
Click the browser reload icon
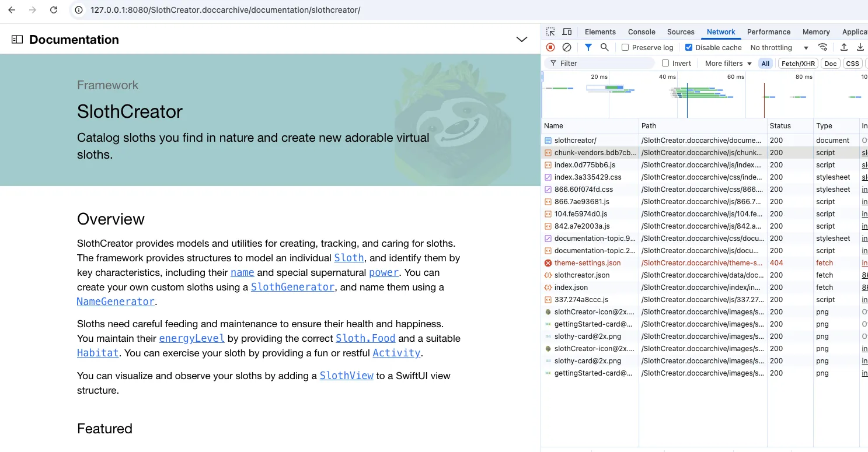54,10
